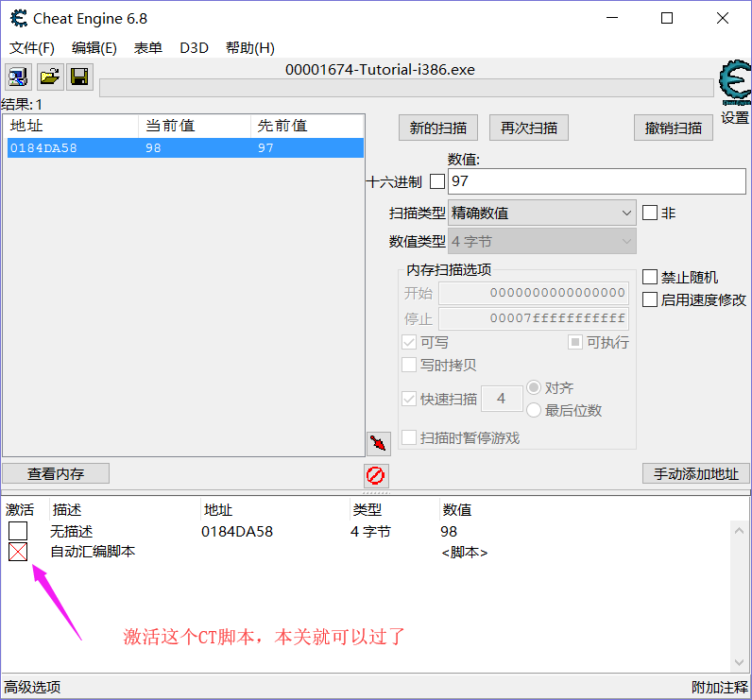Screen dimensions: 752x700
Task: Select result row address 0184DA58
Action: 185,148
